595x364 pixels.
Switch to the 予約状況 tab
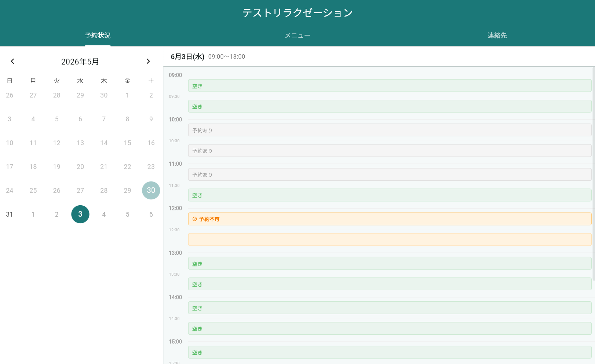98,36
